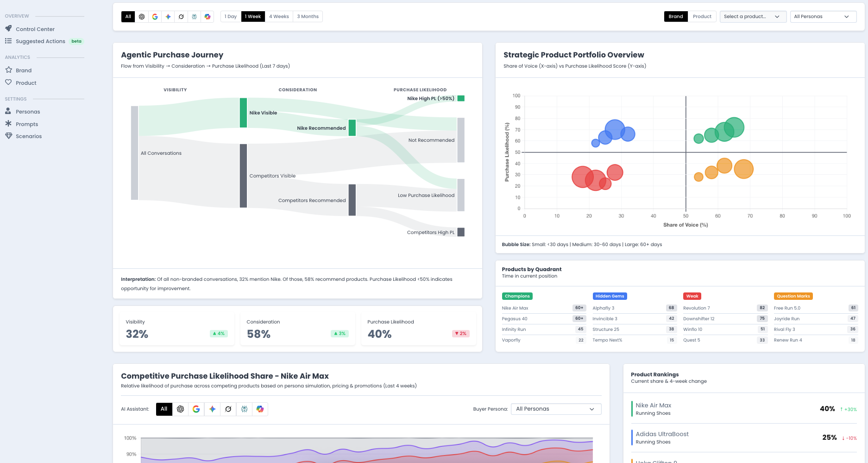868x463 pixels.
Task: Filter by Perplexity assistant
Action: (x=194, y=16)
